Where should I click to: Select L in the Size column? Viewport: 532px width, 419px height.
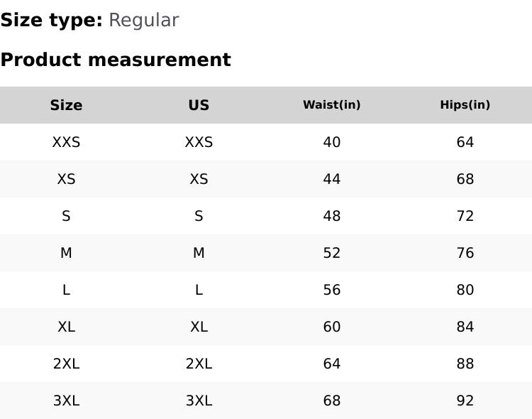click(66, 290)
